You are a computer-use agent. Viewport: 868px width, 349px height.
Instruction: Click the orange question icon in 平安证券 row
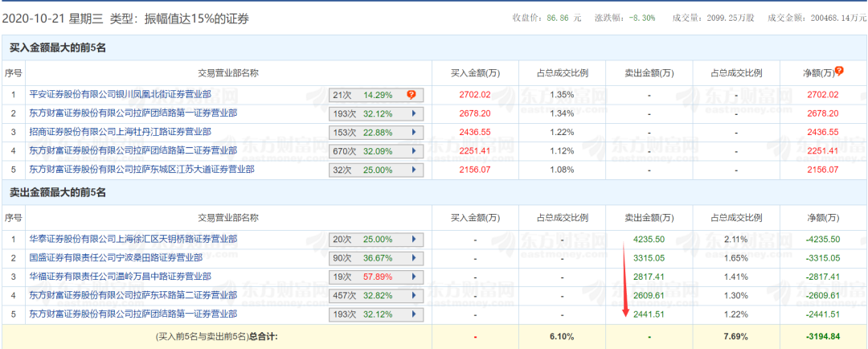tap(411, 95)
